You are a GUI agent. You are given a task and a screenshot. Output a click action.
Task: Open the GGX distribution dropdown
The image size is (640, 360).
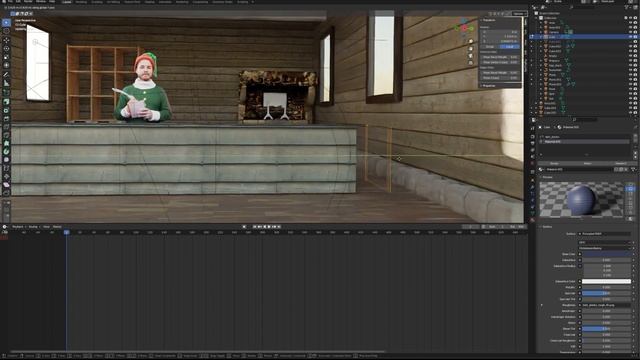pyautogui.click(x=604, y=242)
